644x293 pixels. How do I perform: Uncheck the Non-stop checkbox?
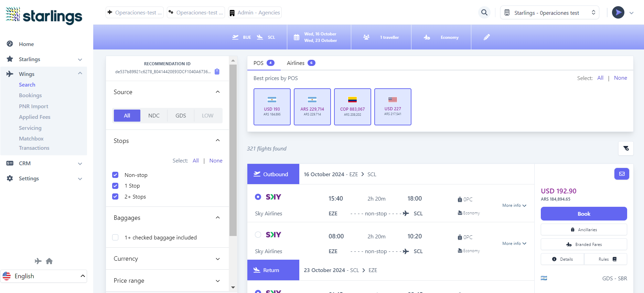(x=115, y=175)
